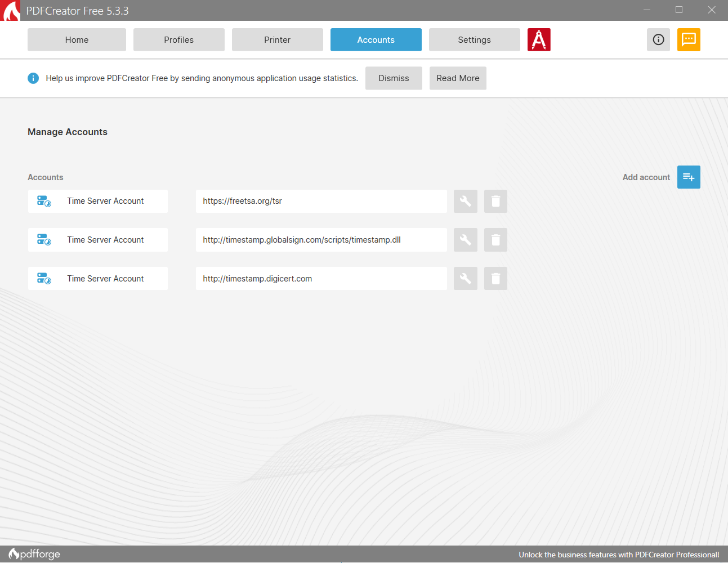Dismiss the usage statistics notification
The image size is (728, 563).
point(394,78)
